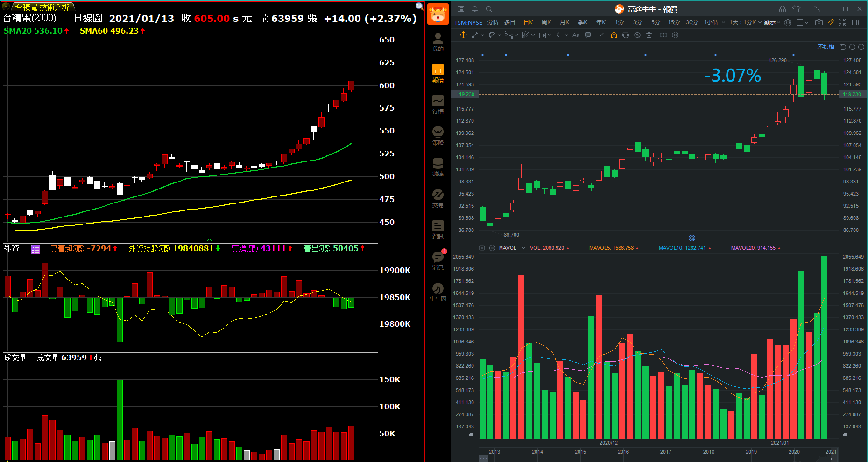
Task: Open the 我的 profile sidebar item
Action: click(x=438, y=42)
